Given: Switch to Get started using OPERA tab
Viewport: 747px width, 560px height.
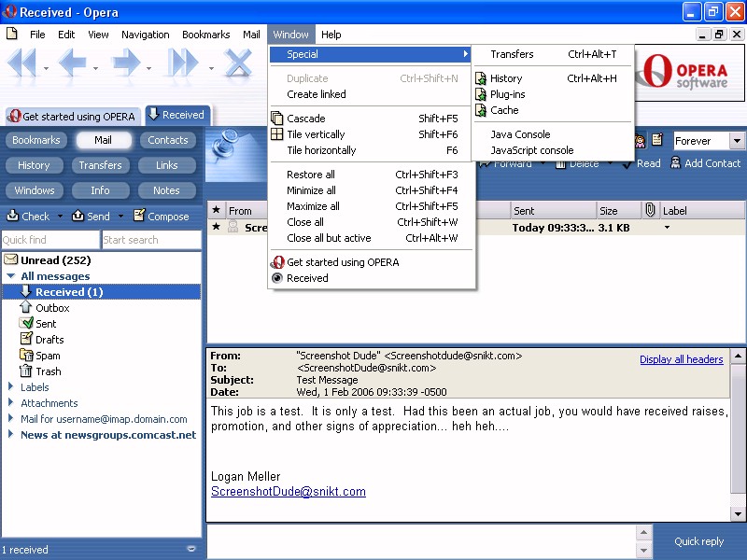Looking at the screenshot, I should 72,117.
